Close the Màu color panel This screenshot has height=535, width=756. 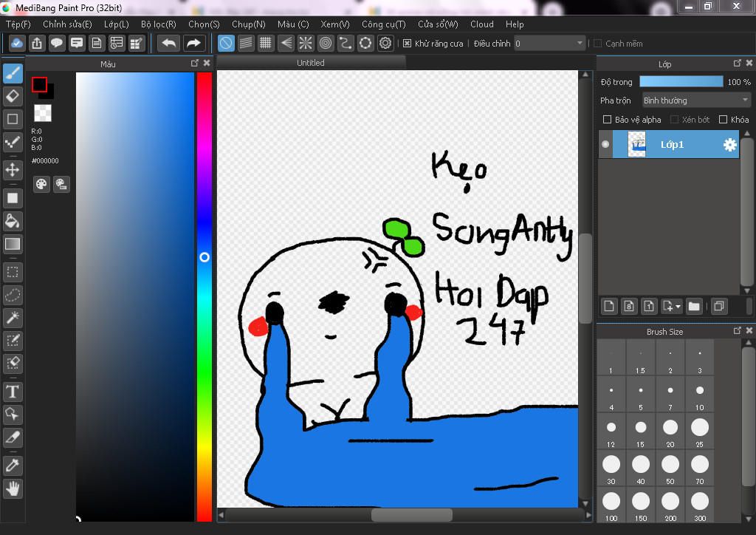pos(207,63)
